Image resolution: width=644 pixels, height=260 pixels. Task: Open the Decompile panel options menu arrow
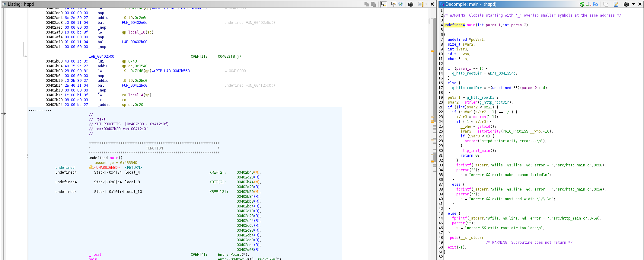(x=633, y=4)
